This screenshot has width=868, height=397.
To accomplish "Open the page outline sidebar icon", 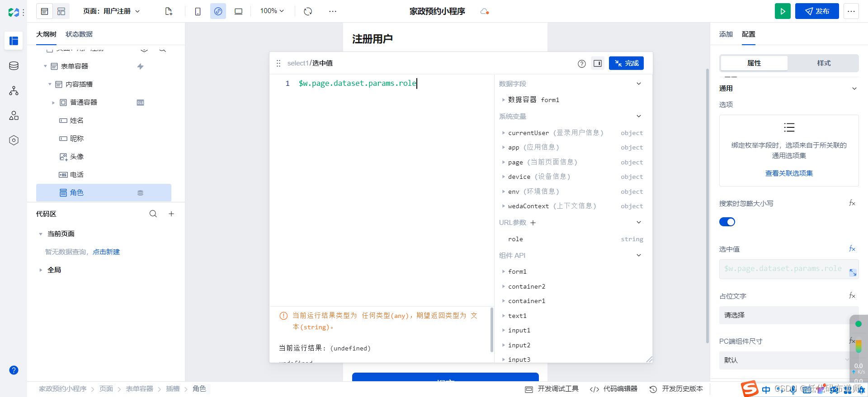I will coord(14,41).
